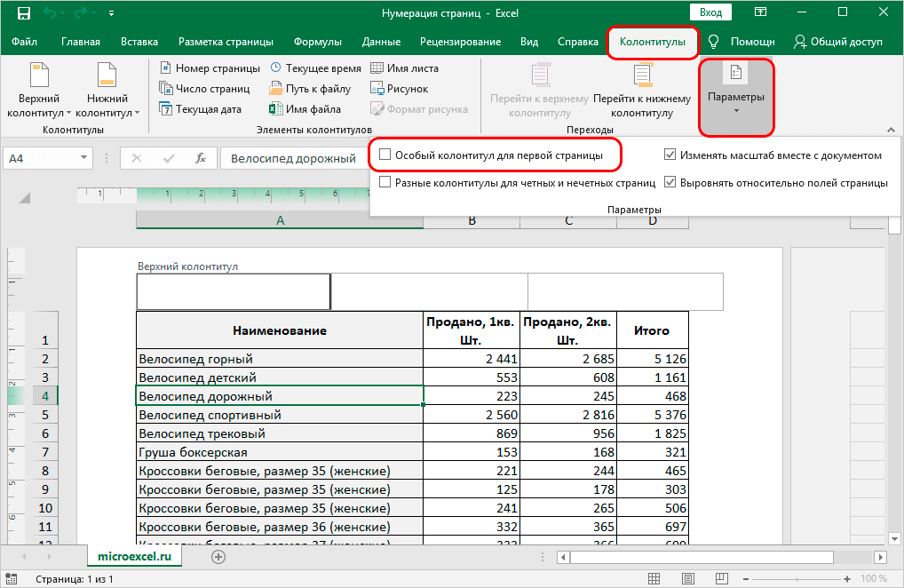904x588 pixels.
Task: Select column A header
Action: [280, 220]
